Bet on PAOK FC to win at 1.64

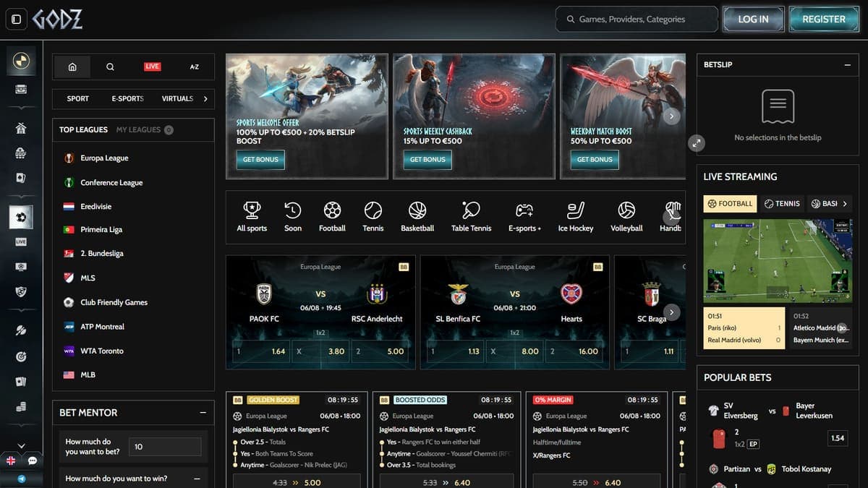click(x=261, y=352)
